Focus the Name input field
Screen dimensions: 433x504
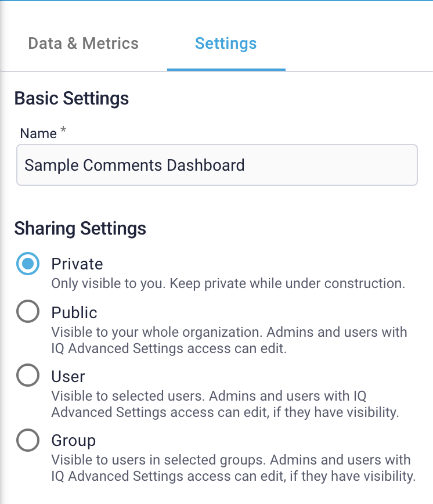click(x=217, y=165)
